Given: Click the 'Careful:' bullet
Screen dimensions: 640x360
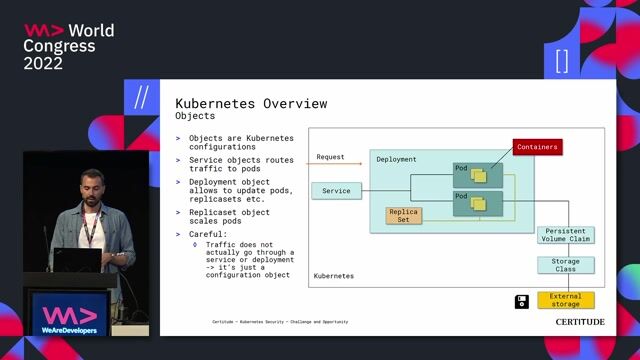Looking at the screenshot, I should pos(208,234).
